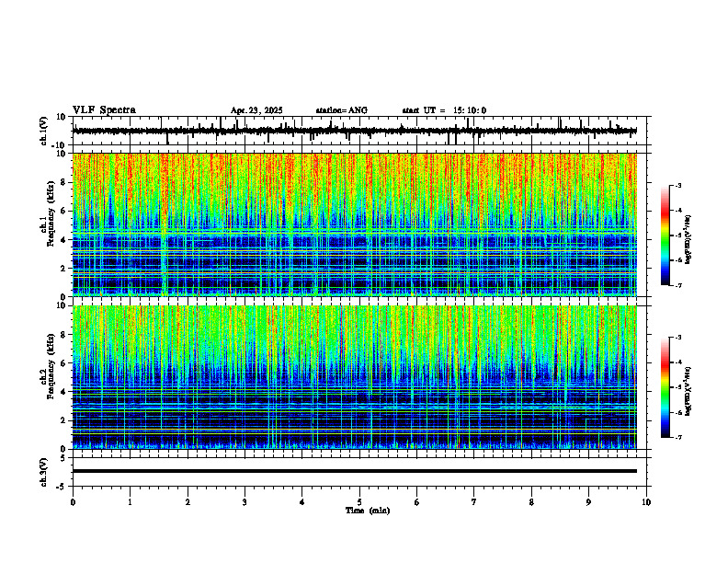Click time axis tick label "4"
This screenshot has height=563, width=728.
pos(301,502)
